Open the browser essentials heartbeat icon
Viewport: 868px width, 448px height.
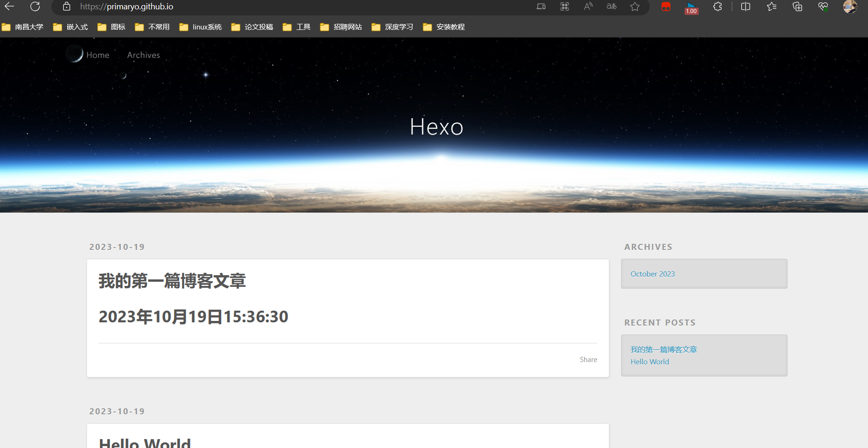point(823,7)
